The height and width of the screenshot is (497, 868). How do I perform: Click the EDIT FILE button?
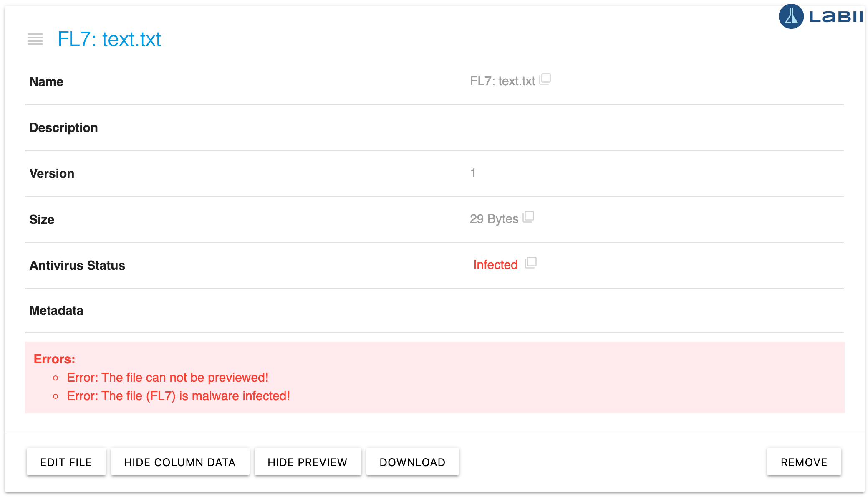coord(66,461)
